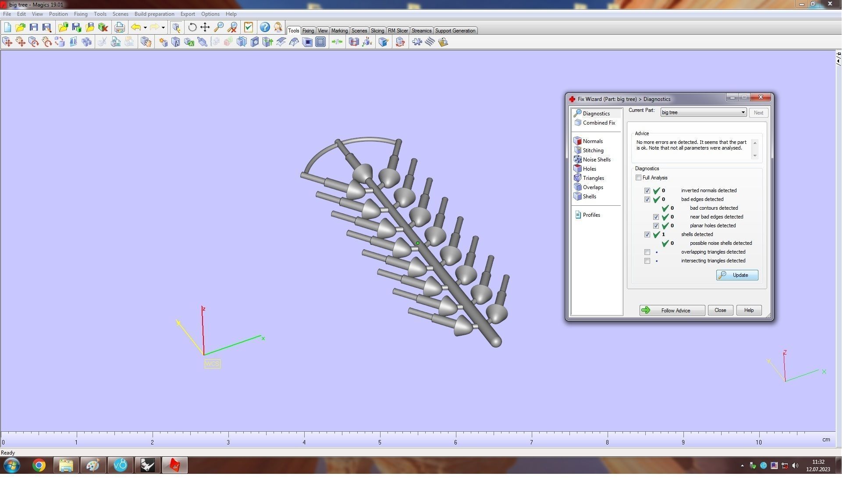868x487 pixels.
Task: Select the Pan view crosshair tool
Action: pos(205,27)
